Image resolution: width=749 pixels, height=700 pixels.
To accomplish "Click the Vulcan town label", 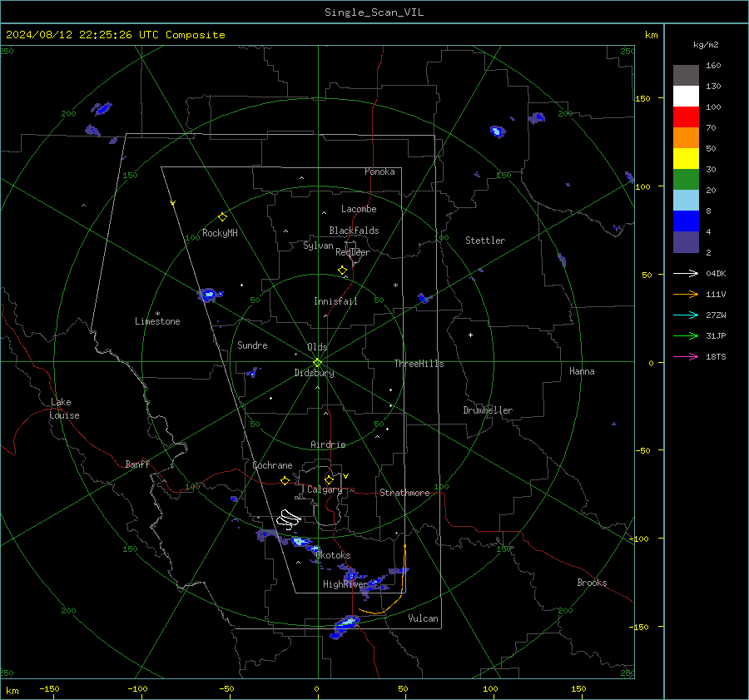I will [x=424, y=618].
